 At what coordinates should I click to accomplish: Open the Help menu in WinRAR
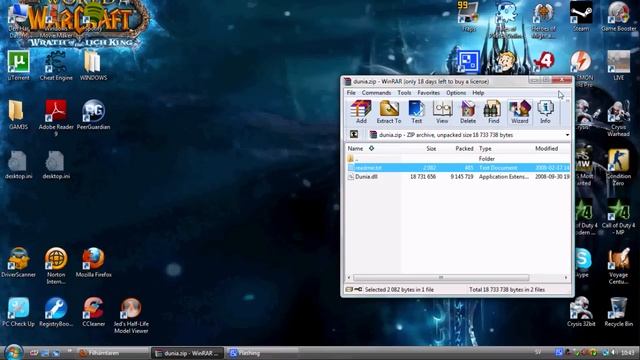(478, 93)
